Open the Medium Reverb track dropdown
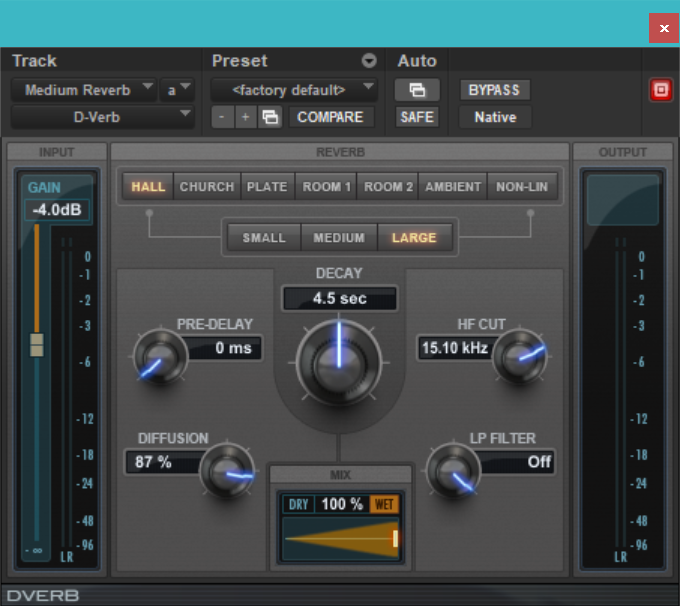This screenshot has height=606, width=680. (84, 90)
